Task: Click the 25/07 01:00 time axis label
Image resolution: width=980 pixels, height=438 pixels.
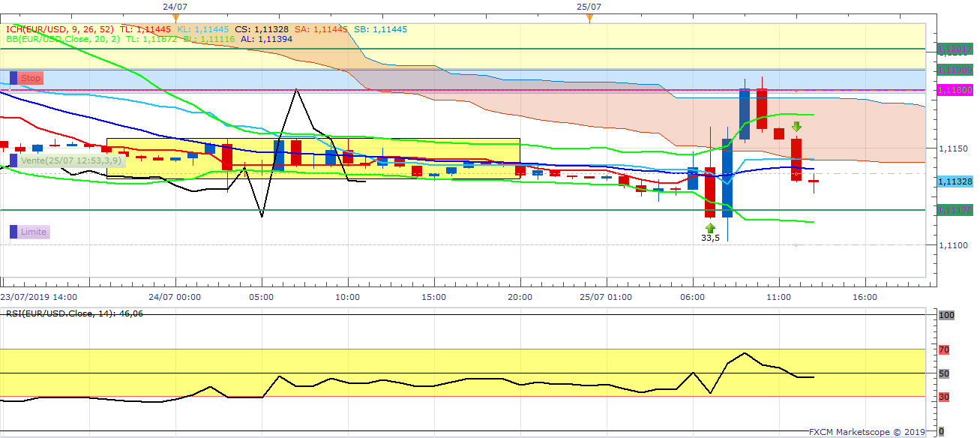Action: click(606, 297)
